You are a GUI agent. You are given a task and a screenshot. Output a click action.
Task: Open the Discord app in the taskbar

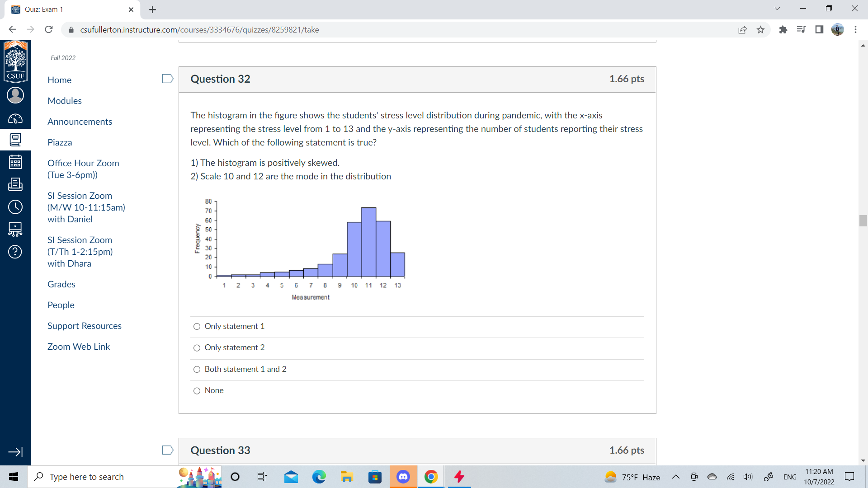403,477
